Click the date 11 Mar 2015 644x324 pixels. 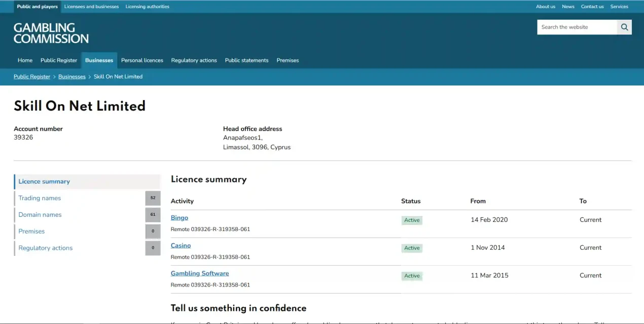[489, 276]
